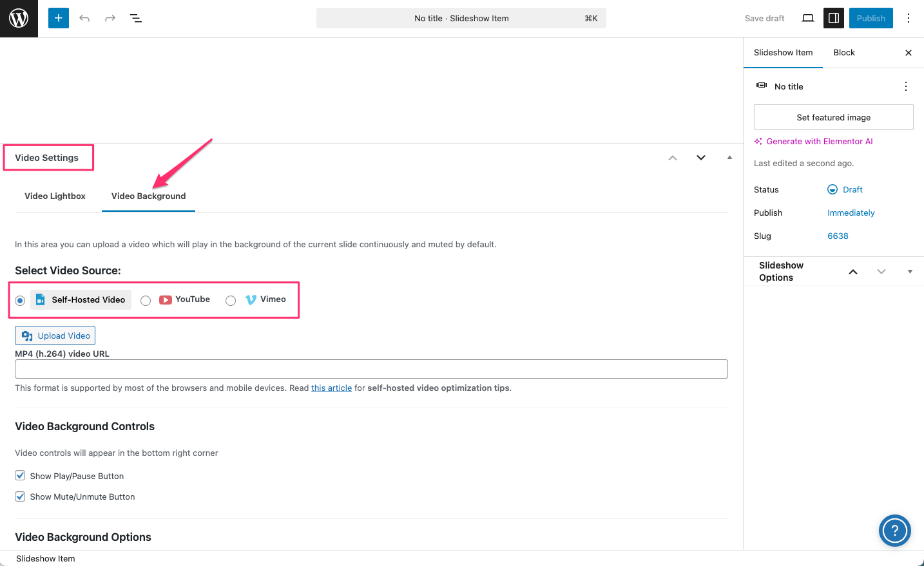Select Vimeo as video source
Viewport: 924px width, 566px height.
231,301
